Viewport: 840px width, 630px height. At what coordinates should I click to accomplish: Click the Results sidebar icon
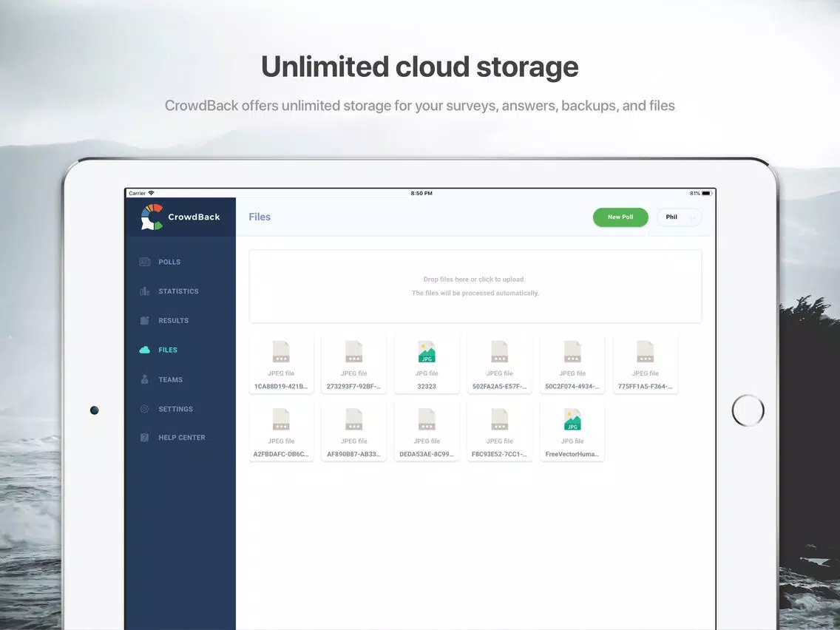pos(145,320)
